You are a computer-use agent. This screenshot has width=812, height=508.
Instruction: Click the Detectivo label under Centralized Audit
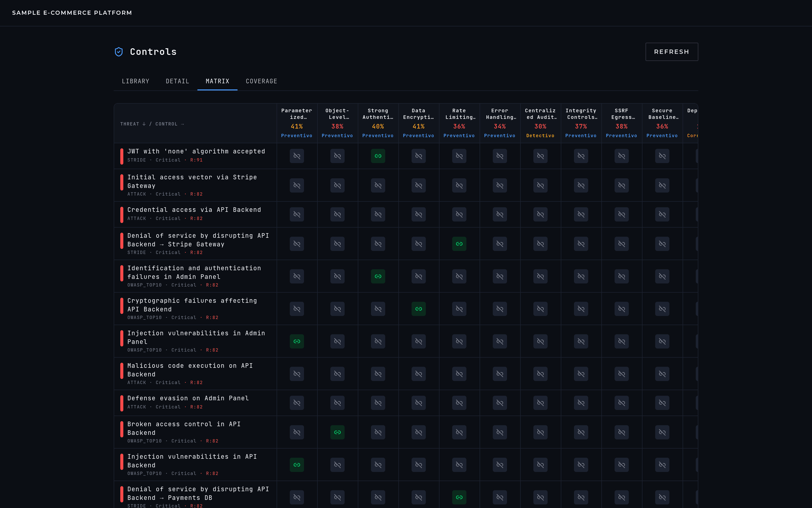(540, 136)
